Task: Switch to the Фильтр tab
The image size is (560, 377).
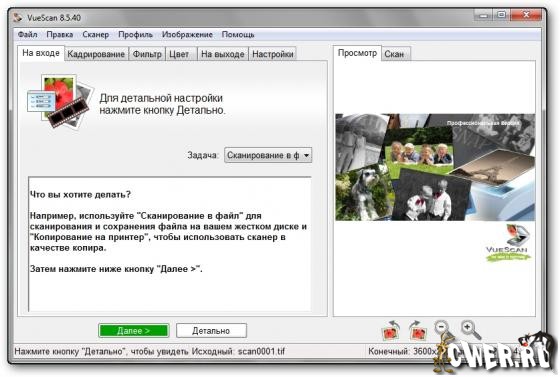Action: pos(147,54)
